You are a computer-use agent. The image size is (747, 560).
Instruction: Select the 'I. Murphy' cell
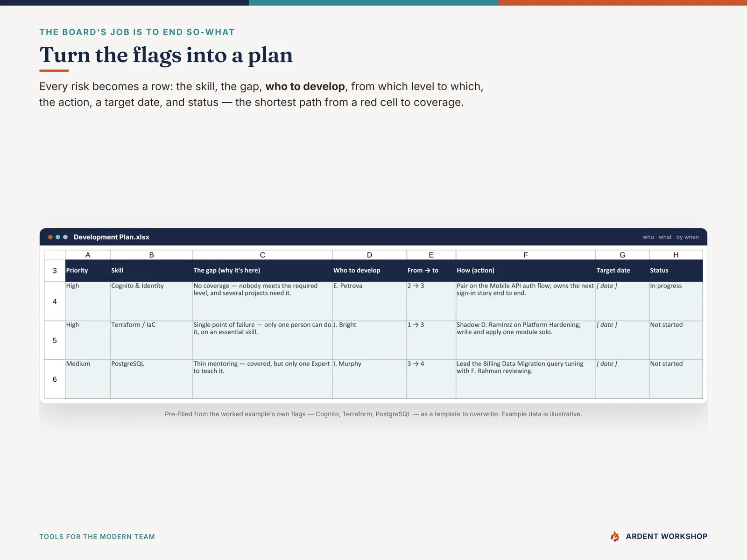click(x=369, y=379)
